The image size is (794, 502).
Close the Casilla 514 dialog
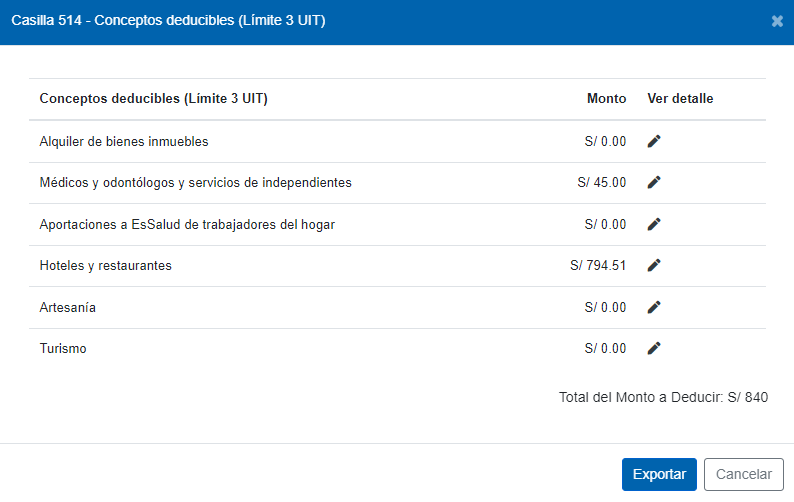pyautogui.click(x=777, y=21)
